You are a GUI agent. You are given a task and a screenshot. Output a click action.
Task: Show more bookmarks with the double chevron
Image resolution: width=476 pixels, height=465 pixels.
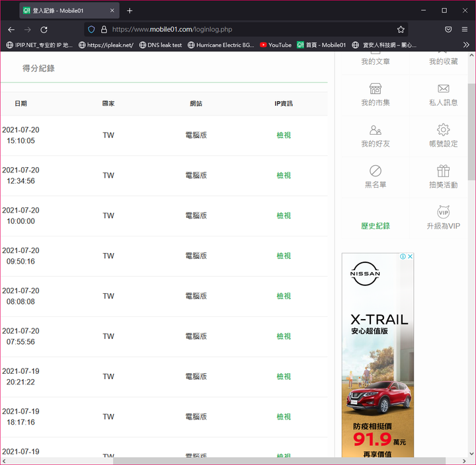coord(466,45)
